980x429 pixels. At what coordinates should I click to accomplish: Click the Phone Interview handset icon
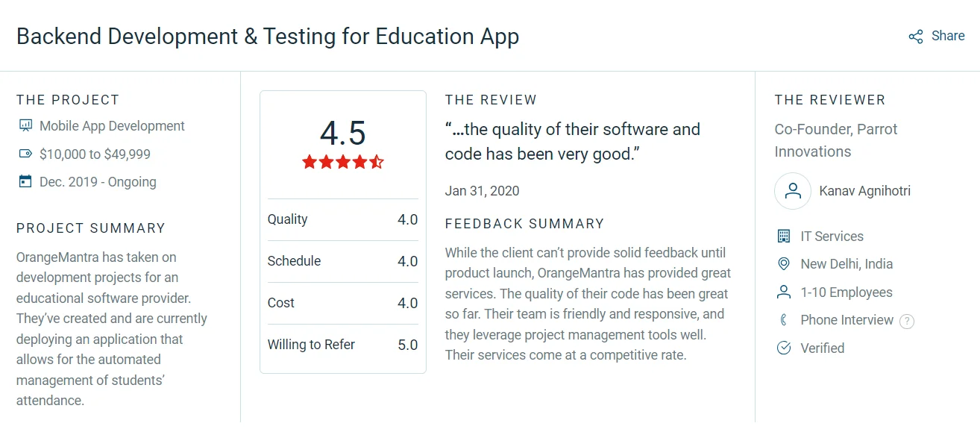click(x=783, y=320)
